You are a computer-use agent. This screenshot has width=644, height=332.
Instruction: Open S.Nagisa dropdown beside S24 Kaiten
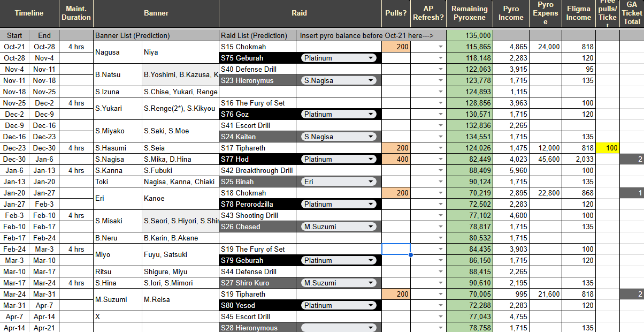click(339, 137)
